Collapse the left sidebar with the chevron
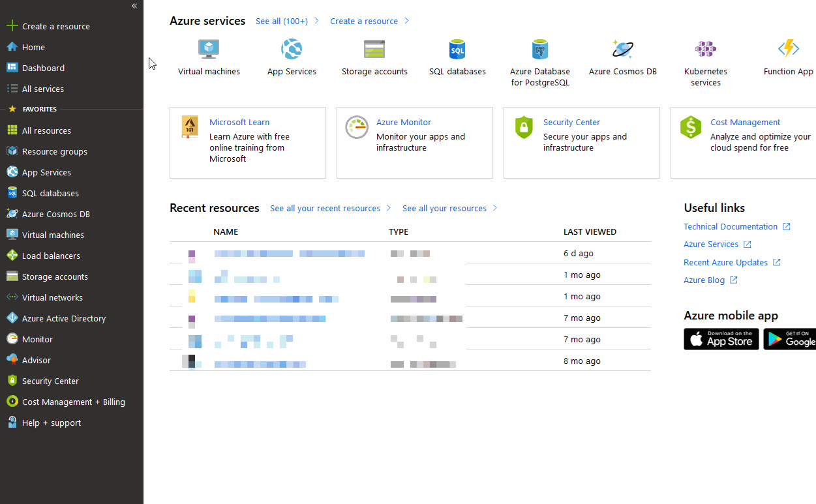The width and height of the screenshot is (816, 504). tap(134, 6)
